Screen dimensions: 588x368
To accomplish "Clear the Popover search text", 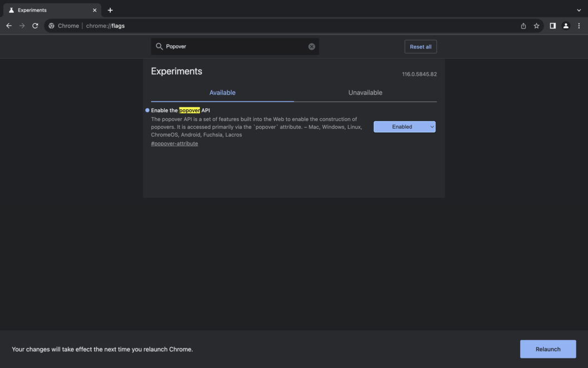I will 312,47.
